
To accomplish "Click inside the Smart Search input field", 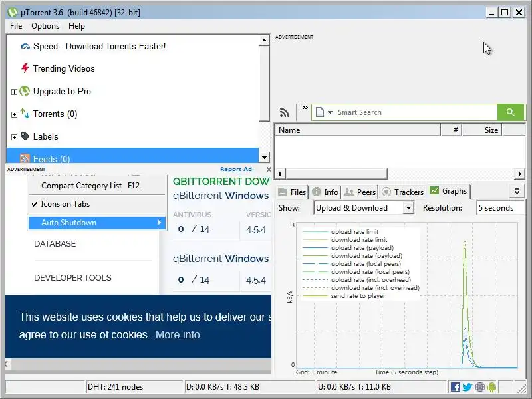I will pyautogui.click(x=416, y=112).
